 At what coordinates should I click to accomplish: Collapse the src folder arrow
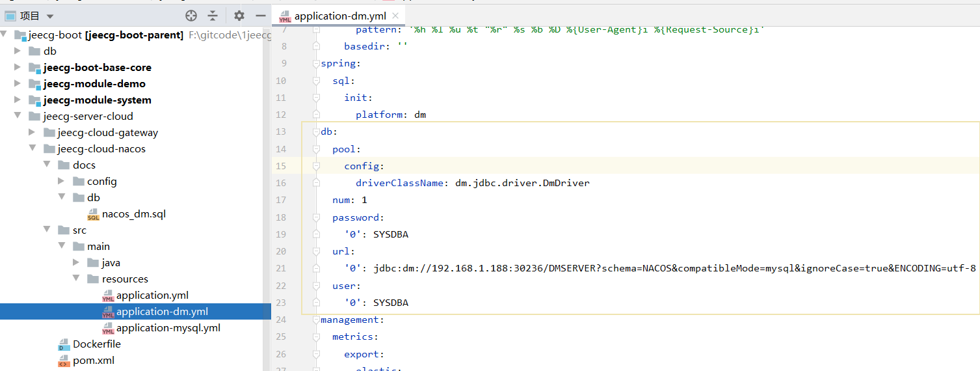(x=47, y=230)
